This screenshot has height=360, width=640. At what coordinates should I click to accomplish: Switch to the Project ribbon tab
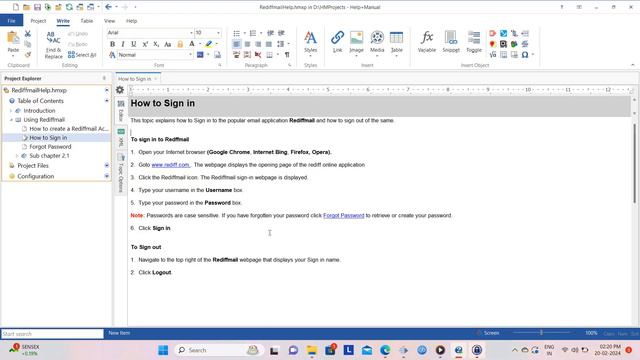[x=38, y=21]
